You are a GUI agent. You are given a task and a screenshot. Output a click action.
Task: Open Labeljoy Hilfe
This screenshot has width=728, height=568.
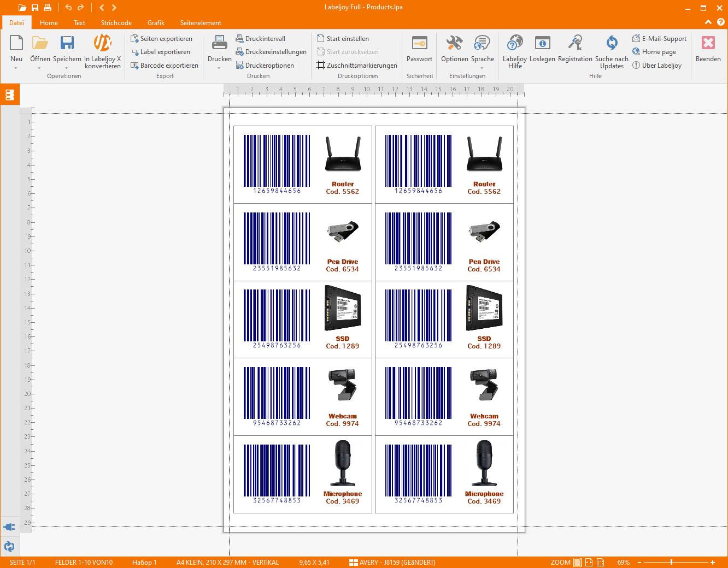click(515, 52)
